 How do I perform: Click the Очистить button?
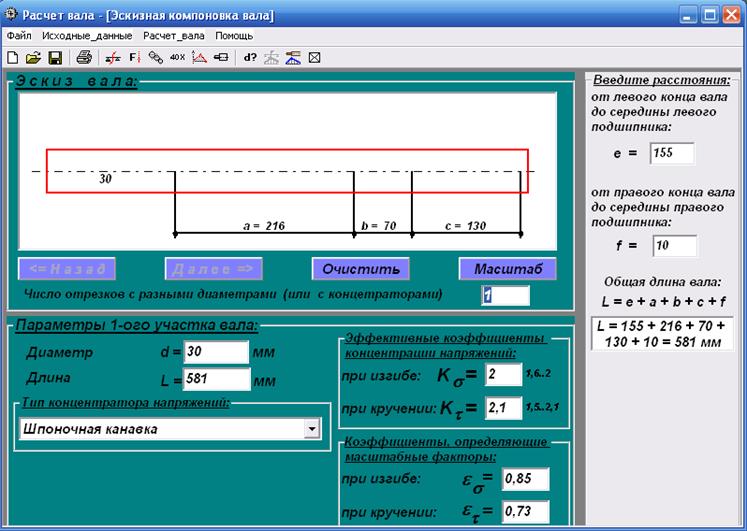point(361,269)
